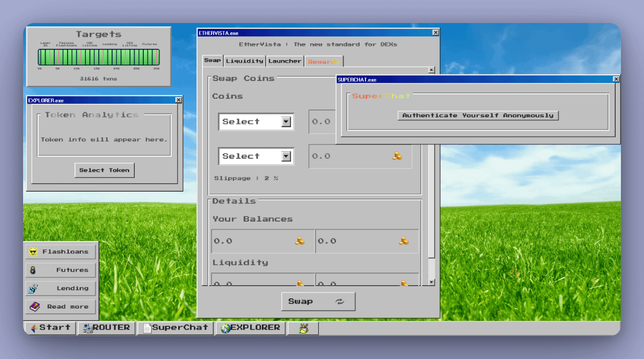This screenshot has height=359, width=644.
Task: Click 'CMC Listing' label in Targets widget
Action: [x=90, y=44]
